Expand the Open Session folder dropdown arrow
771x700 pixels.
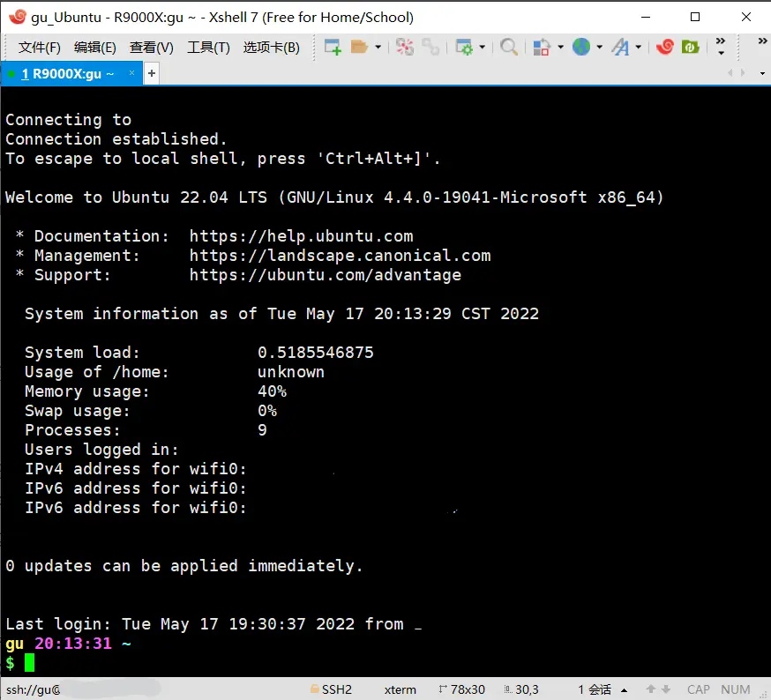coord(378,48)
